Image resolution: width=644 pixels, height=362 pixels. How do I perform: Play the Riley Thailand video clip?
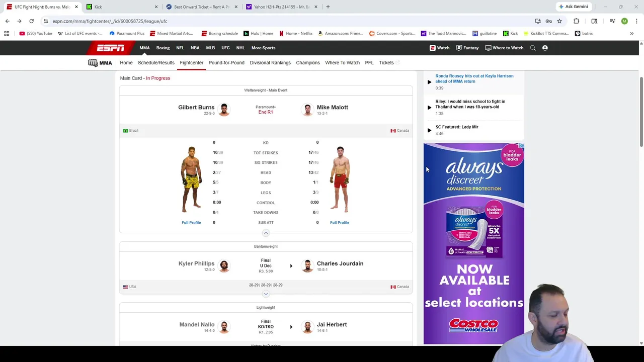[429, 107]
